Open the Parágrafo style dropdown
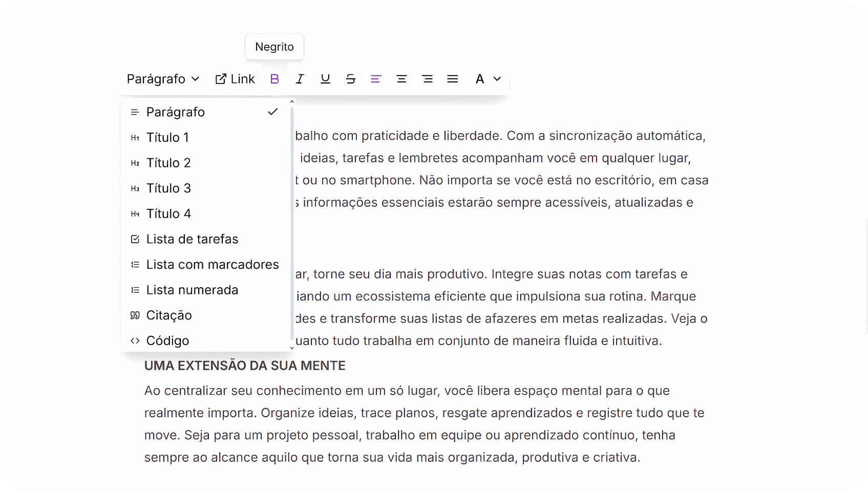 click(163, 79)
